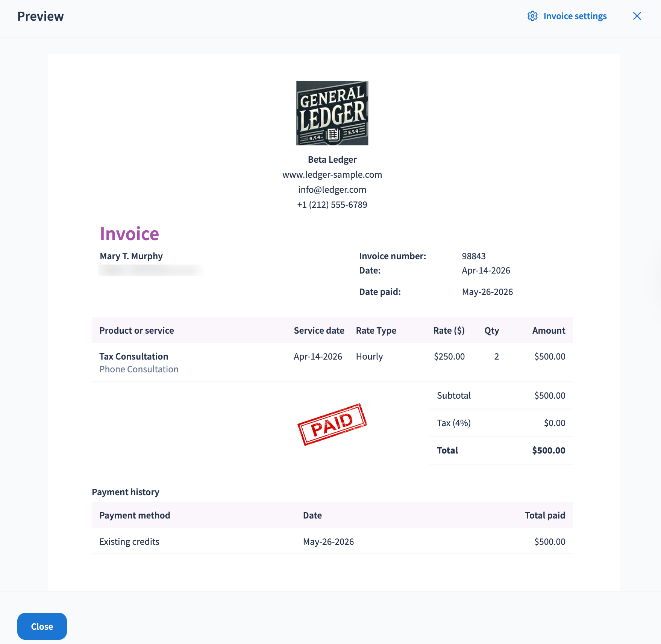Click the blue Close button
The height and width of the screenshot is (644, 661).
(x=42, y=626)
